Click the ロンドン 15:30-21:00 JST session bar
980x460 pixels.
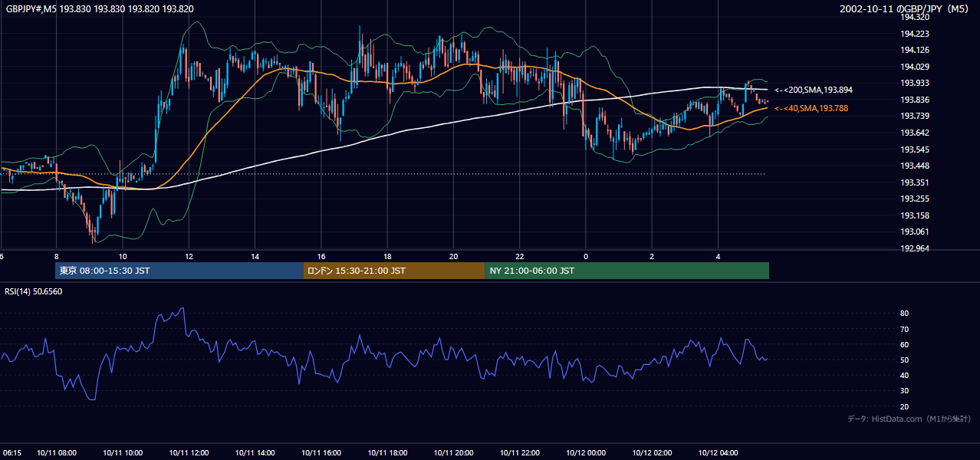(x=394, y=271)
